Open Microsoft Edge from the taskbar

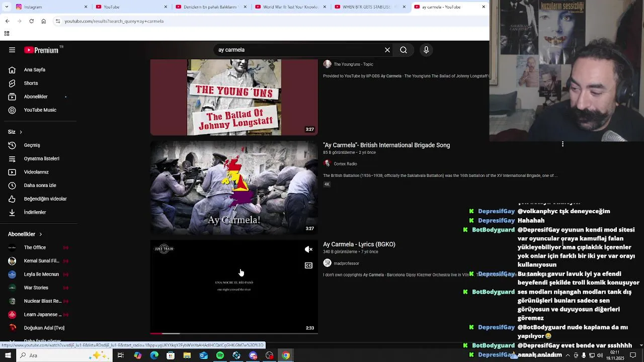(x=154, y=355)
